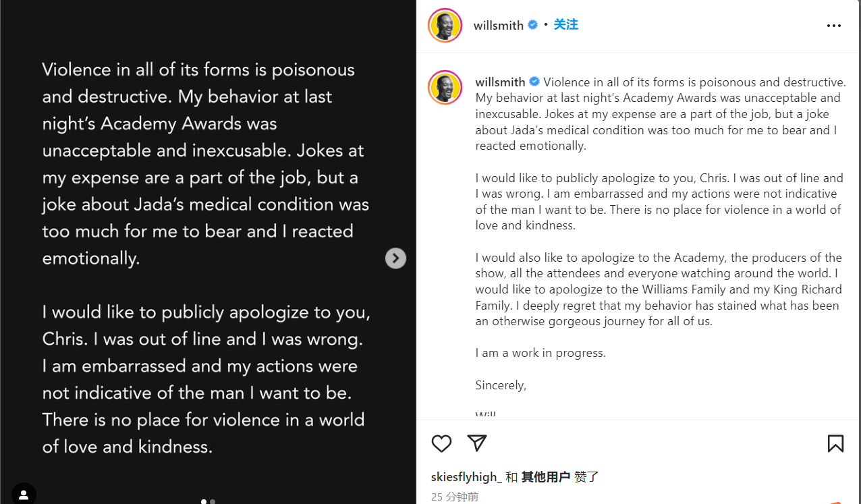Click willsmith avatar beside the caption
Screen dimensions: 861x504
click(x=445, y=87)
